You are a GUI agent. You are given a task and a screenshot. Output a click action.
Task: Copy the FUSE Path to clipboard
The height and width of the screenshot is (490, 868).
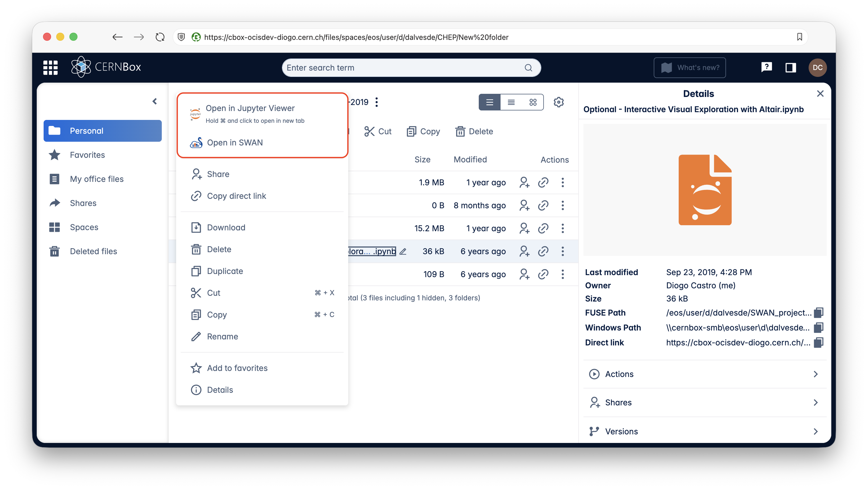[x=818, y=313]
